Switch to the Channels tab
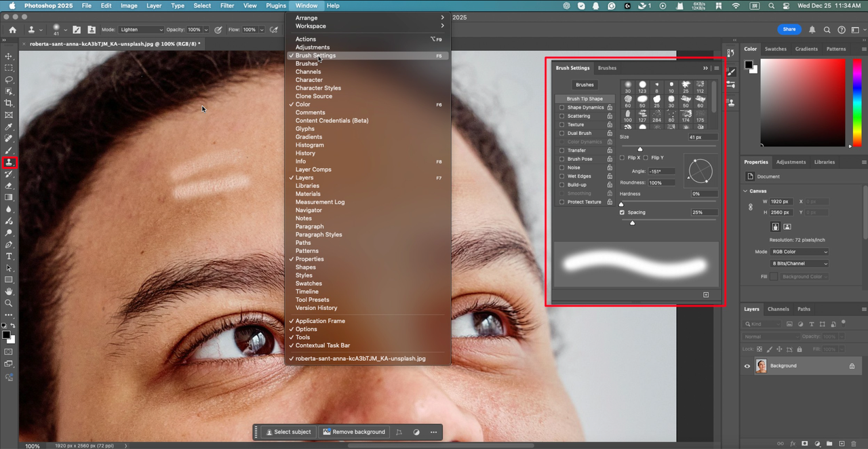 (778, 309)
